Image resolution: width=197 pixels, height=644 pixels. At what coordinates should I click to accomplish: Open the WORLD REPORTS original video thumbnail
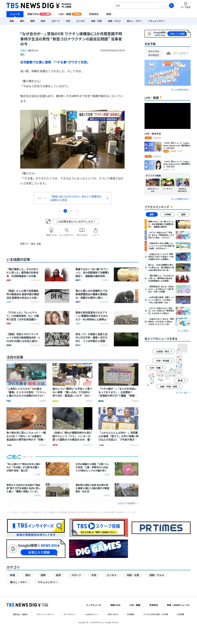[x=183, y=183]
